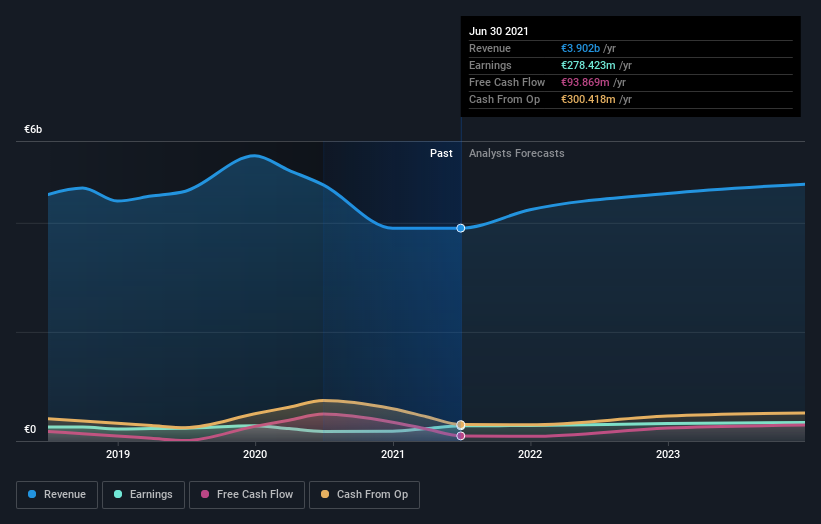Click the €0 y-axis label
Viewport: 821px width, 524px height.
pos(30,429)
